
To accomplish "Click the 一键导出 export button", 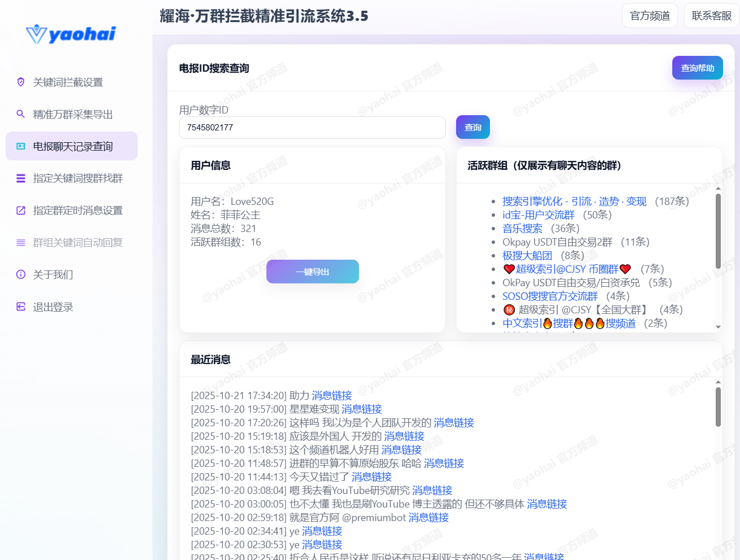I will (x=312, y=272).
